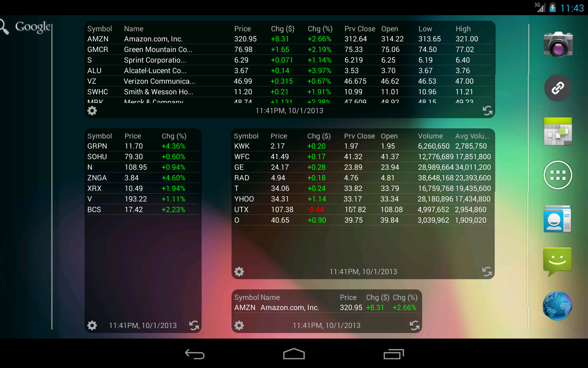Refresh the single-row Amazon stock widget
The width and height of the screenshot is (588, 368).
[415, 326]
